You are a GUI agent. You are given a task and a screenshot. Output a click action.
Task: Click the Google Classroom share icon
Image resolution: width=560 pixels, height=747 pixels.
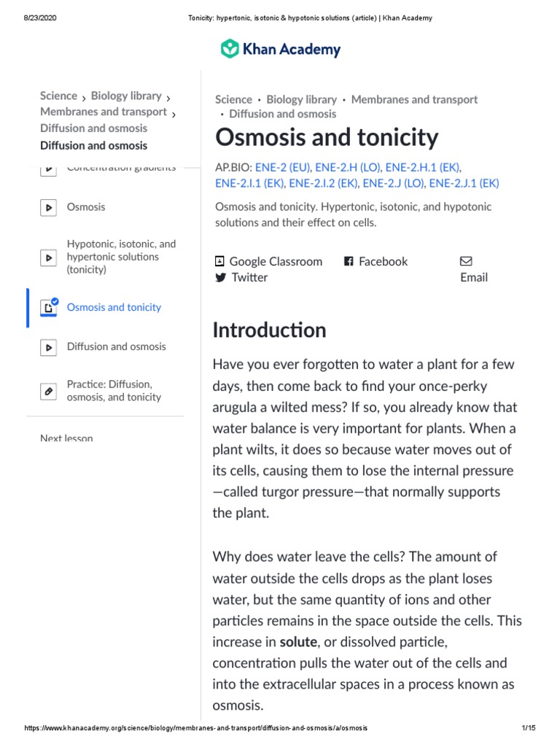(x=219, y=261)
